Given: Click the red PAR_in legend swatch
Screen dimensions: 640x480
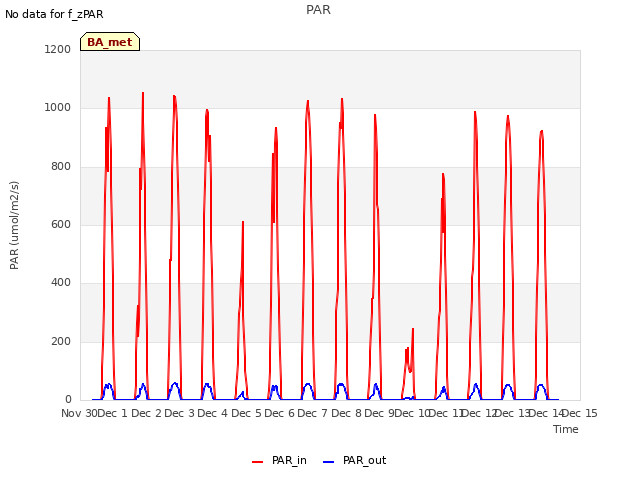Looking at the screenshot, I should click(x=258, y=462).
